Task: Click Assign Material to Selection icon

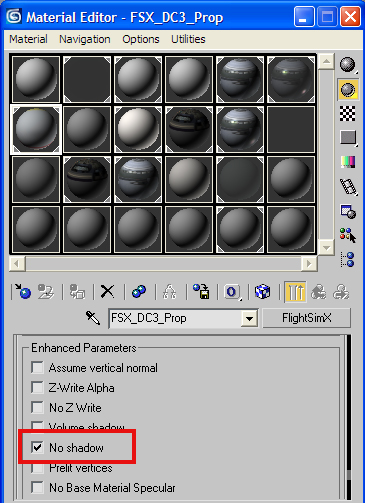Action: (77, 292)
